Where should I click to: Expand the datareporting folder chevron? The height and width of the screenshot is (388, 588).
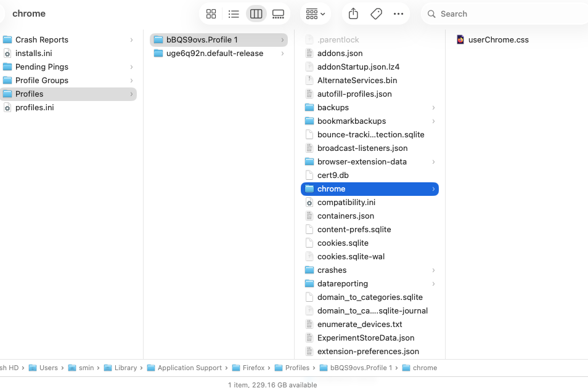point(433,284)
